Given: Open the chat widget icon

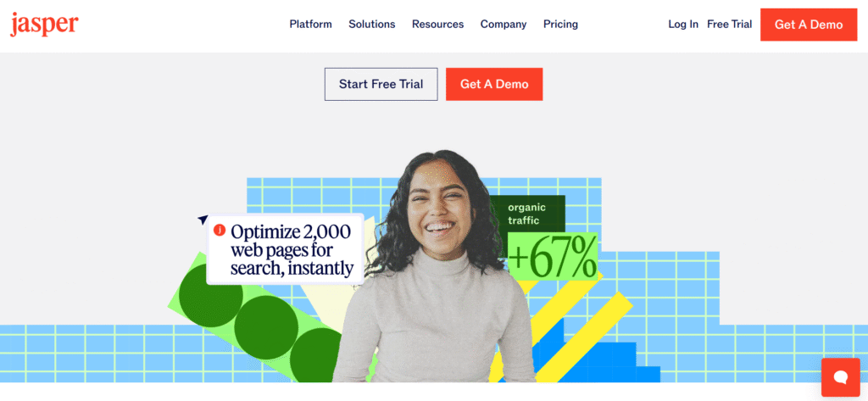Looking at the screenshot, I should [x=840, y=377].
